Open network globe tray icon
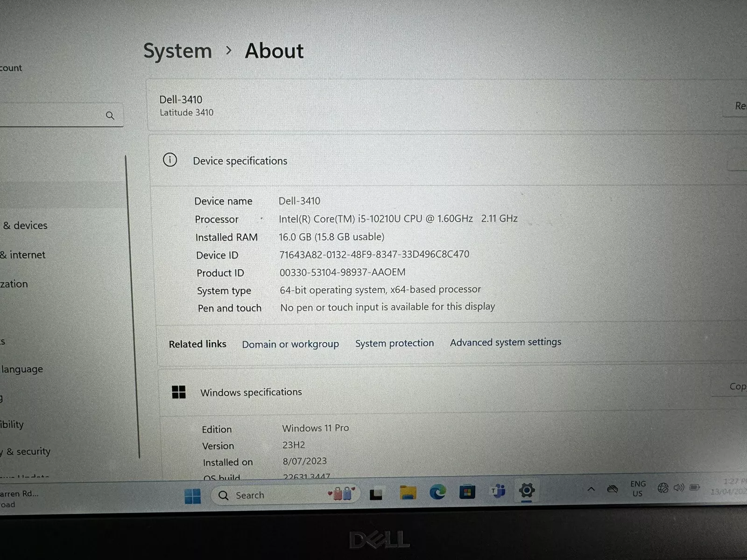 (663, 488)
